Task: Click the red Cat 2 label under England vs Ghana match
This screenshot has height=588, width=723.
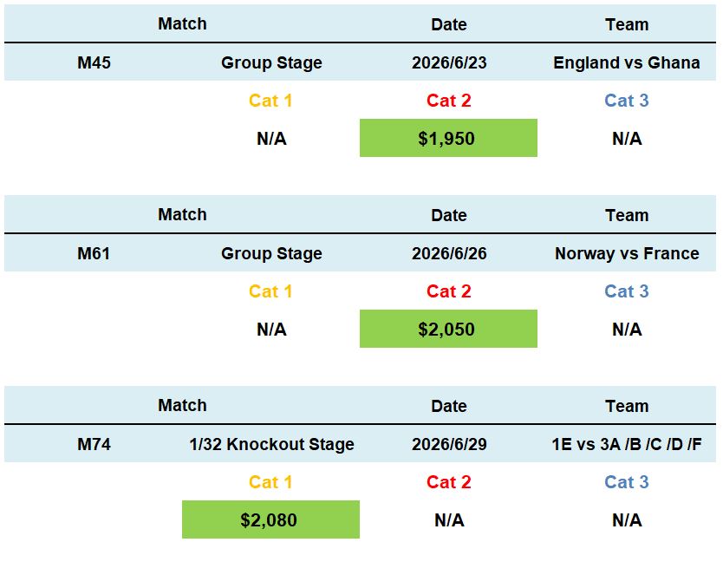Action: click(448, 101)
